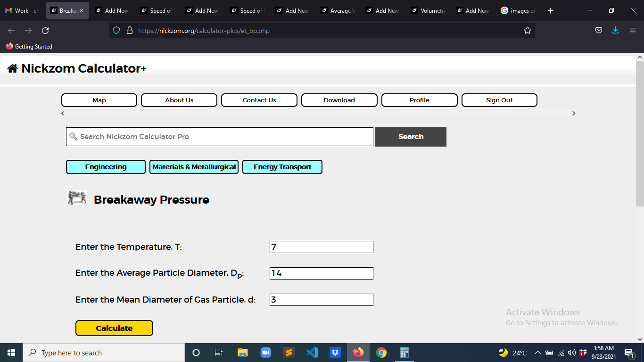This screenshot has width=644, height=362.
Task: Click the Nickzom Calculator+ title link
Action: tap(84, 68)
